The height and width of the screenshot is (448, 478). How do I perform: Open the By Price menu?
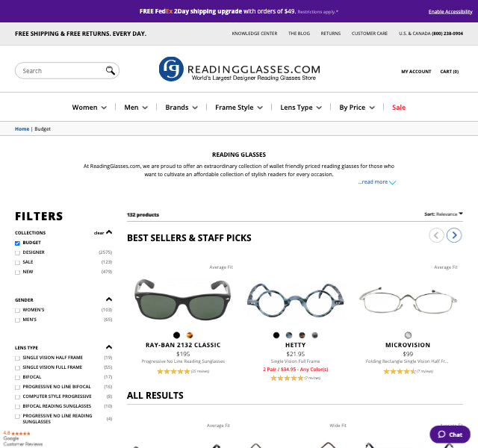tap(357, 108)
